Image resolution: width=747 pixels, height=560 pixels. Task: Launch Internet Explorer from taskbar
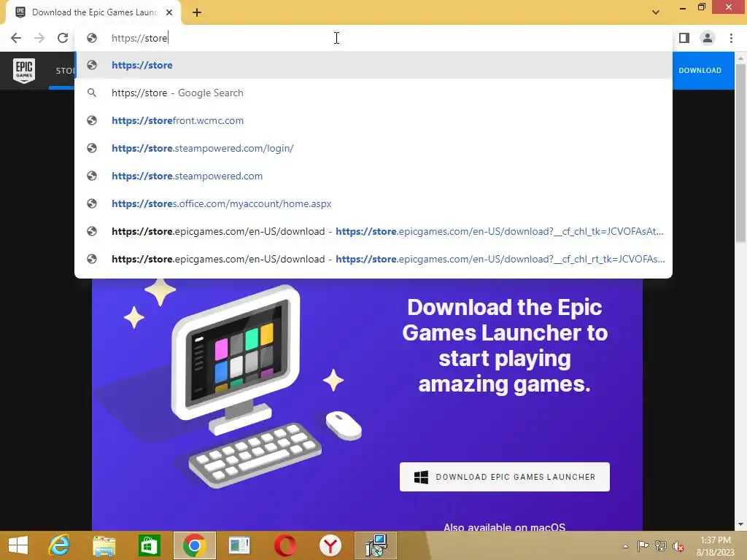59,545
